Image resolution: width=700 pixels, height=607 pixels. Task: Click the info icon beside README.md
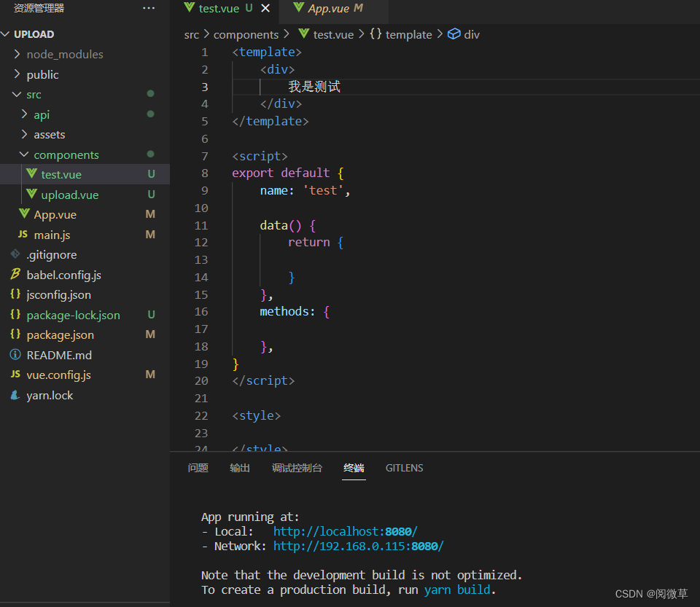click(15, 355)
